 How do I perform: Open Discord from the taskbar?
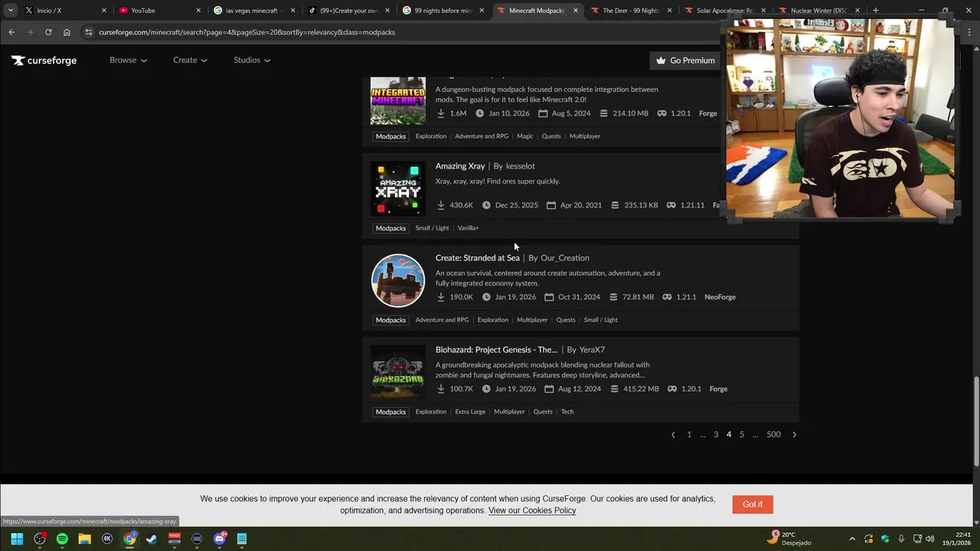[x=220, y=539]
